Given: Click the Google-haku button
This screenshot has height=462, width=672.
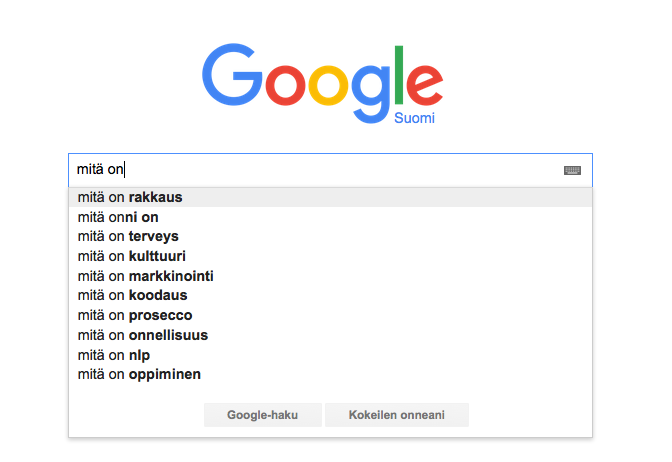Looking at the screenshot, I should click(x=263, y=415).
